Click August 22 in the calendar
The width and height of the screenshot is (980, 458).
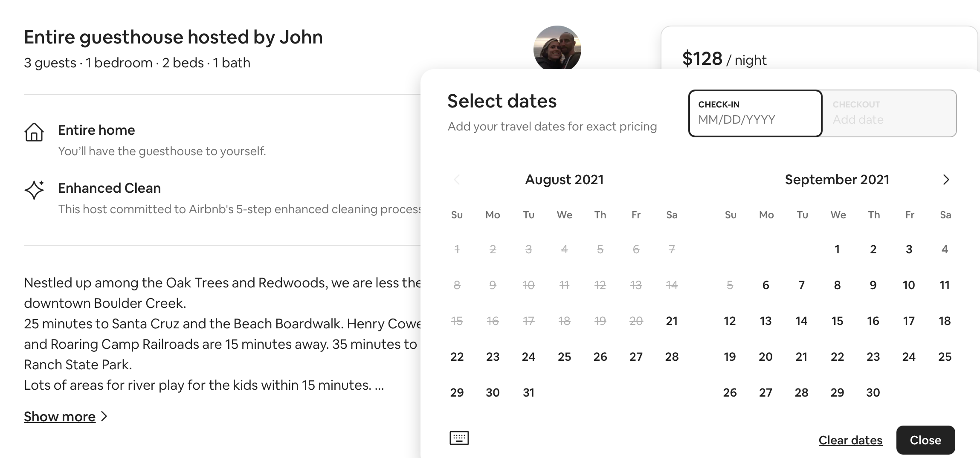(x=457, y=357)
